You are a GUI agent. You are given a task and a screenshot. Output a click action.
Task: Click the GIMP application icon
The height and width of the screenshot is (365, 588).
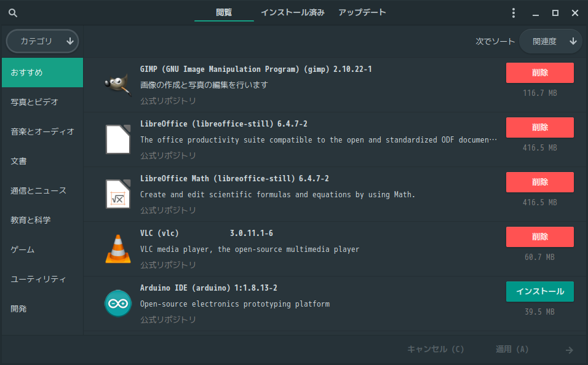click(117, 85)
